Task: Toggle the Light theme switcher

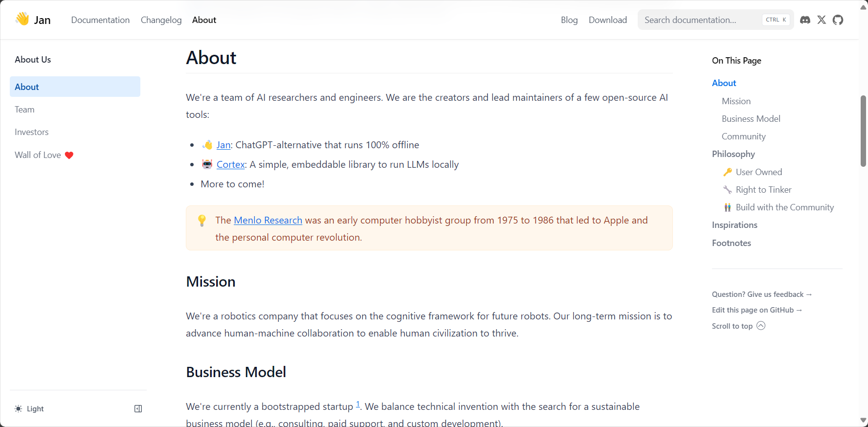Action: pyautogui.click(x=29, y=409)
